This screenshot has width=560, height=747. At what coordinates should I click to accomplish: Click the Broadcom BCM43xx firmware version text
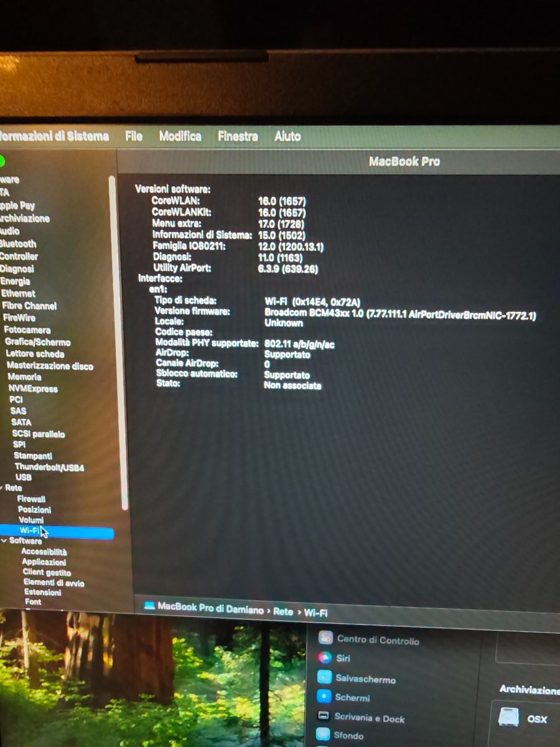400,314
